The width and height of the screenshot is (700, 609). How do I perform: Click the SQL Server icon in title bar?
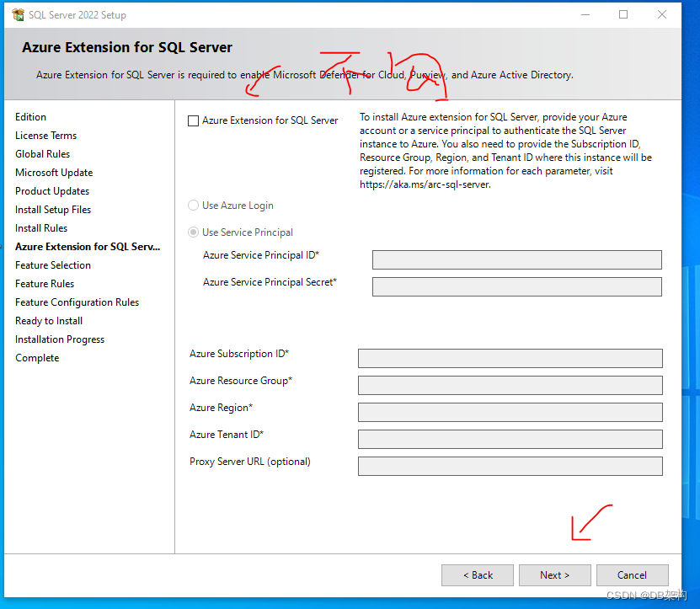pyautogui.click(x=18, y=14)
